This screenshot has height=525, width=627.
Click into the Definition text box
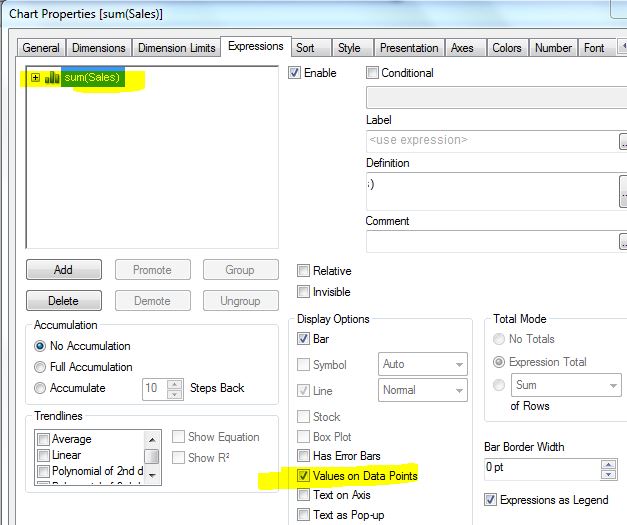click(492, 191)
